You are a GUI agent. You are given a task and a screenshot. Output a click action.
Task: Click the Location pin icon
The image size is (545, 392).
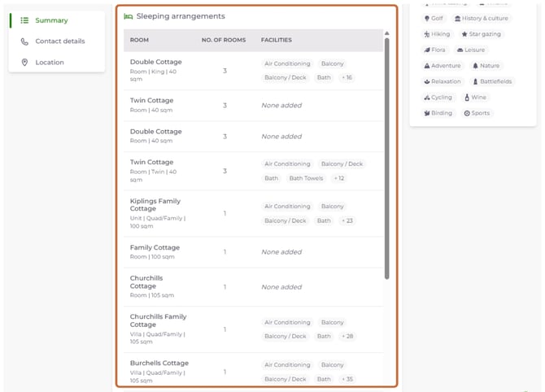pos(24,63)
